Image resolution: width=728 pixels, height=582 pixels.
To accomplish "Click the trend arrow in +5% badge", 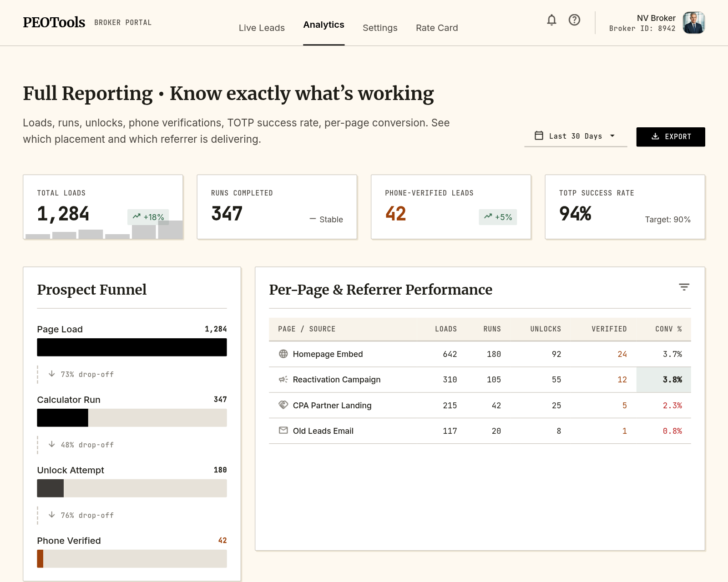I will click(x=488, y=216).
